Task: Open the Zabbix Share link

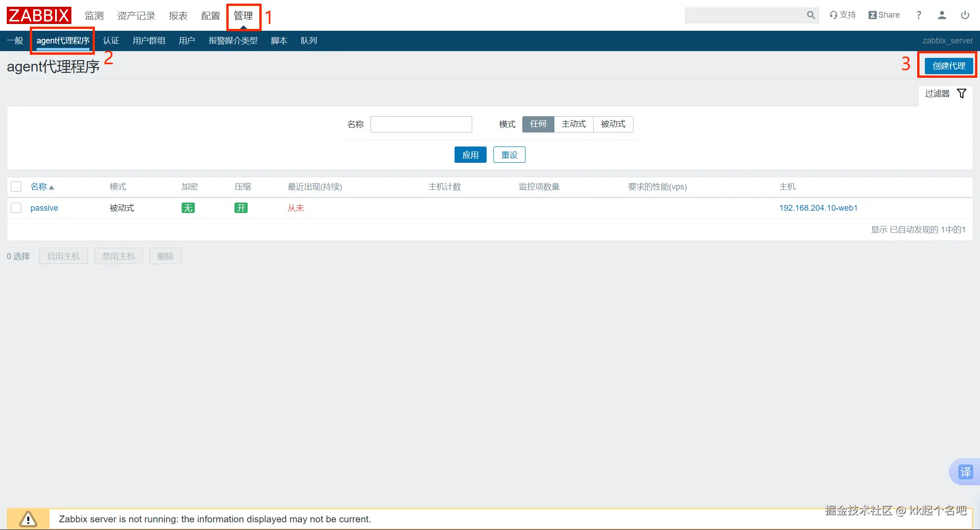Action: 884,15
